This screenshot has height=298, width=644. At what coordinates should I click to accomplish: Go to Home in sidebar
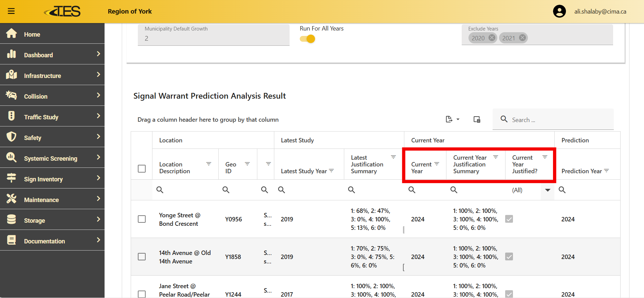[x=32, y=34]
